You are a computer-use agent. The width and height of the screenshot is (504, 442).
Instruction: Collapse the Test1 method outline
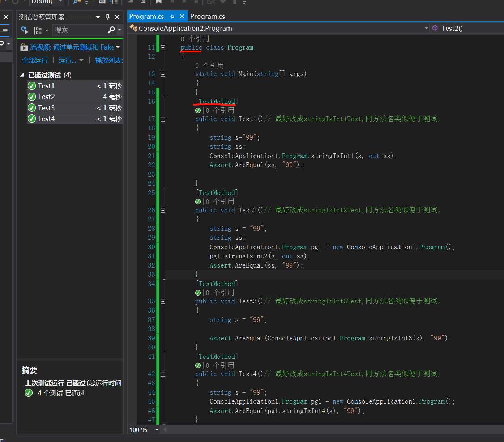pyautogui.click(x=163, y=119)
